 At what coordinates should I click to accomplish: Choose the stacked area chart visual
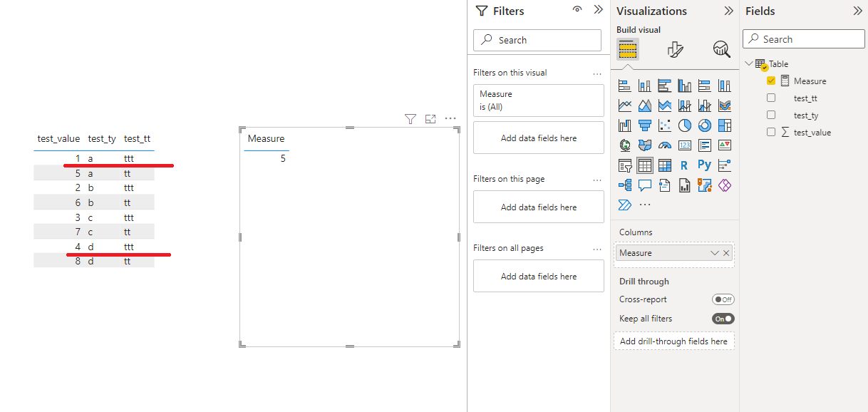(x=665, y=105)
